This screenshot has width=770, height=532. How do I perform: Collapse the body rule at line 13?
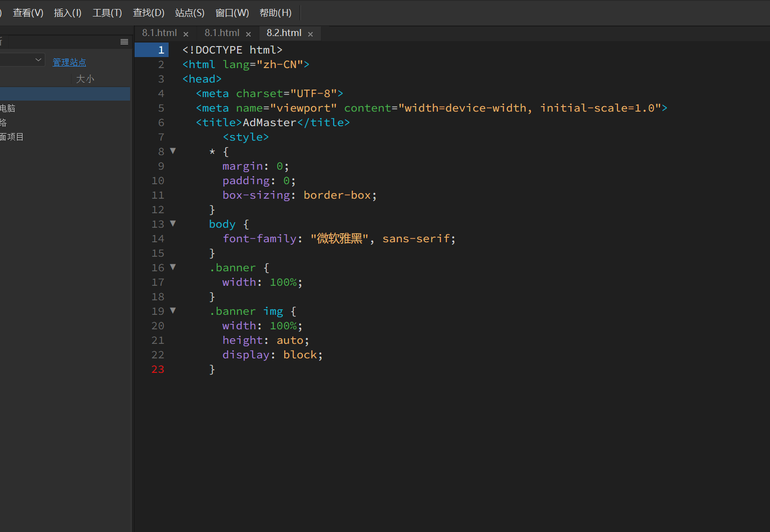173,223
